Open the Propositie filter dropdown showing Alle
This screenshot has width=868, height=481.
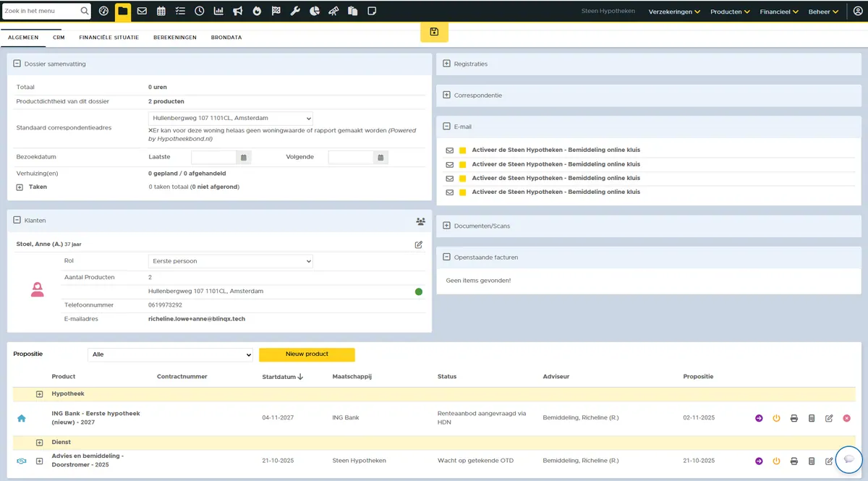point(170,355)
